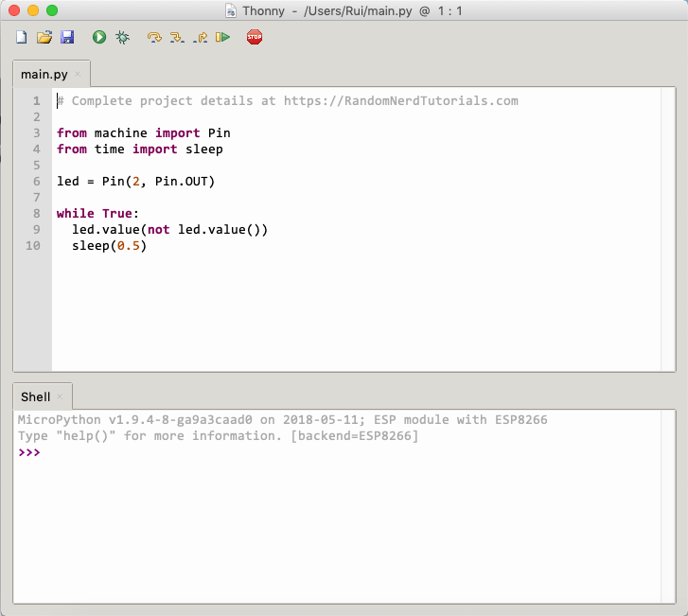This screenshot has height=616, width=688.
Task: Run the current script
Action: pos(99,38)
